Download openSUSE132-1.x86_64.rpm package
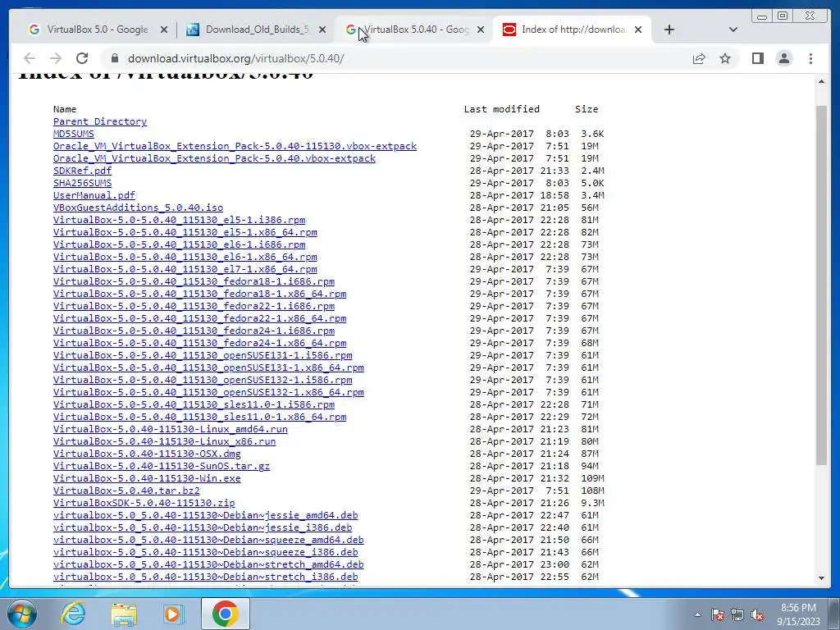 point(208,393)
